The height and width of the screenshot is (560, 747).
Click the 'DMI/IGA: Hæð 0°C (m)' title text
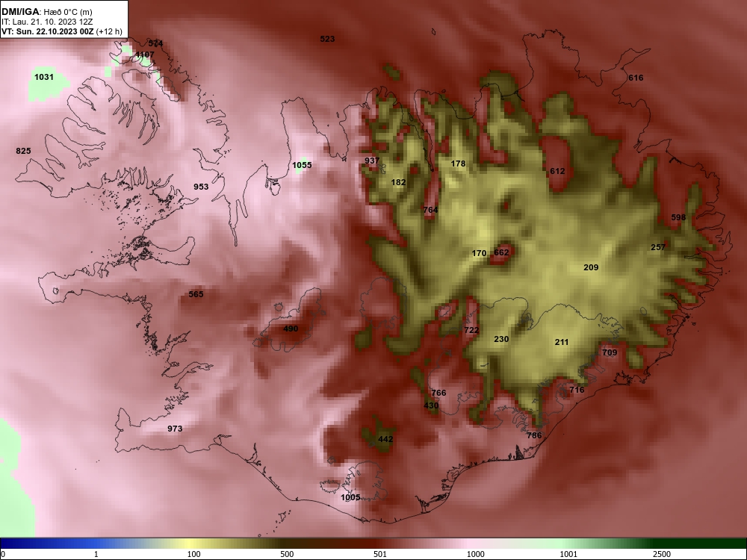47,12
